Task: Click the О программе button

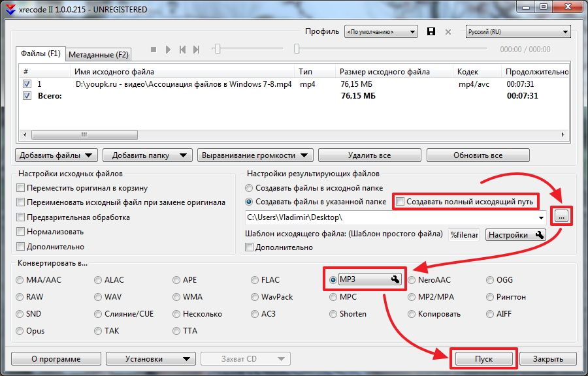Action: click(x=56, y=359)
